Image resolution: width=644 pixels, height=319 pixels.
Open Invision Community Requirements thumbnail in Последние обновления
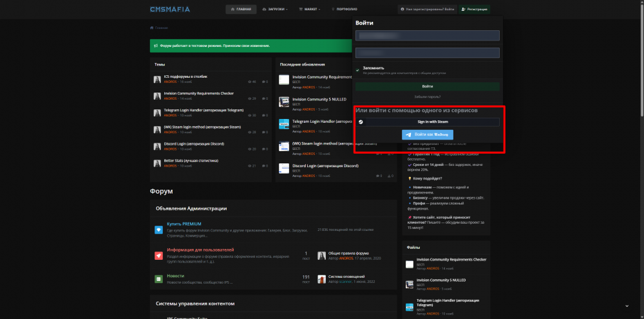[284, 80]
